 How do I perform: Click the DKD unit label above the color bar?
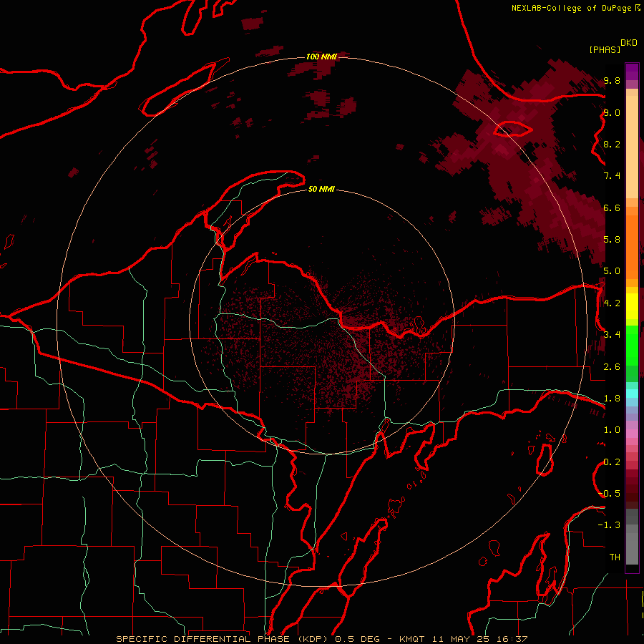coord(628,43)
